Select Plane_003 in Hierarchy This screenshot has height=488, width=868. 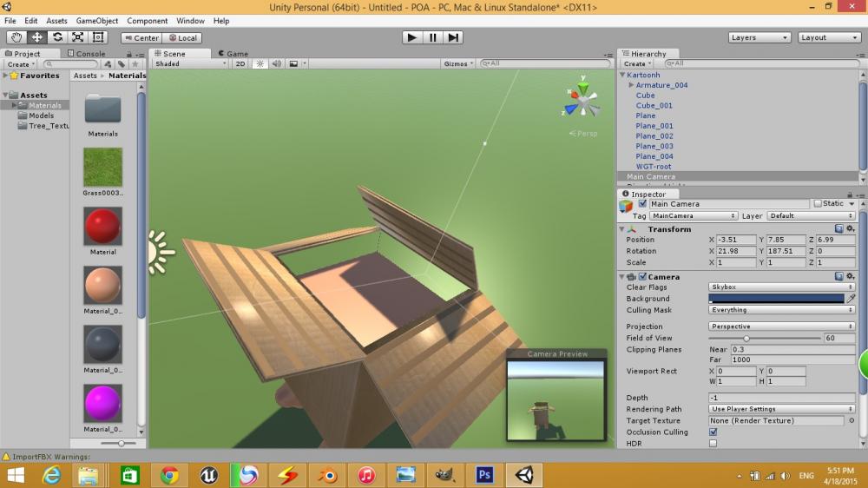tap(654, 146)
